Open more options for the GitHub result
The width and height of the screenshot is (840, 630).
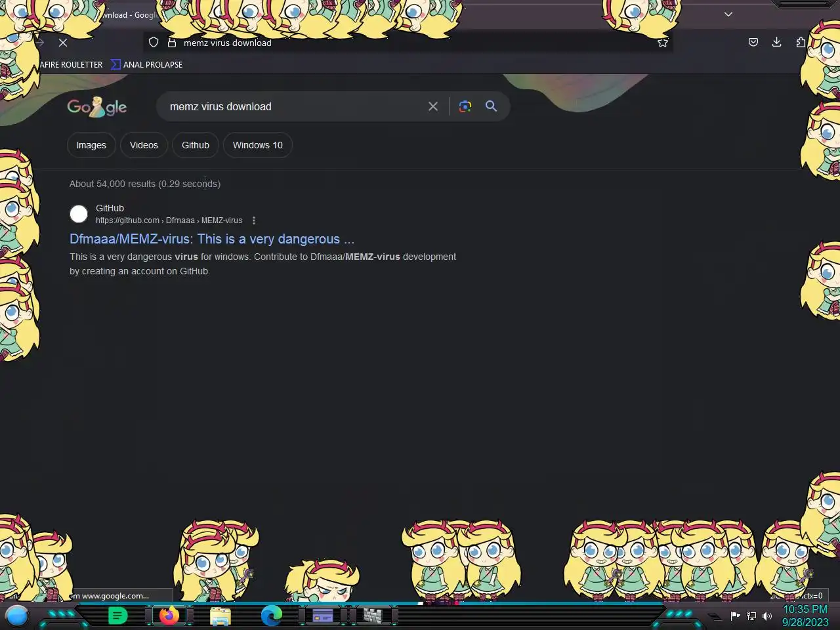pyautogui.click(x=254, y=220)
